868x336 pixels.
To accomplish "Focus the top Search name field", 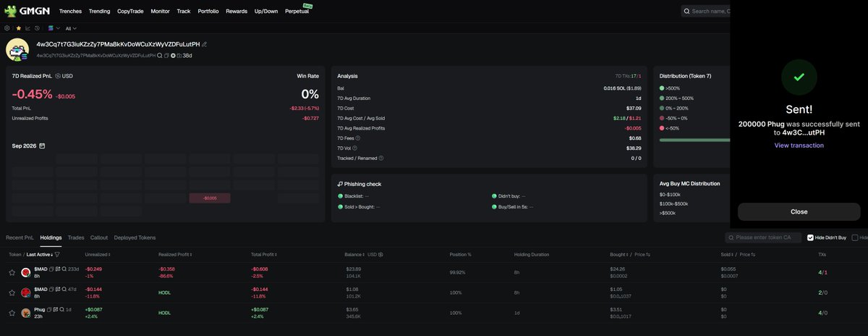I will click(x=707, y=11).
